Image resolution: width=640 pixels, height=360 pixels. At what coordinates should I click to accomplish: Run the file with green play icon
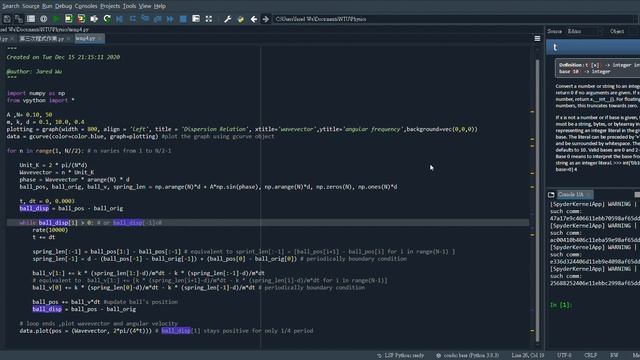click(56, 19)
